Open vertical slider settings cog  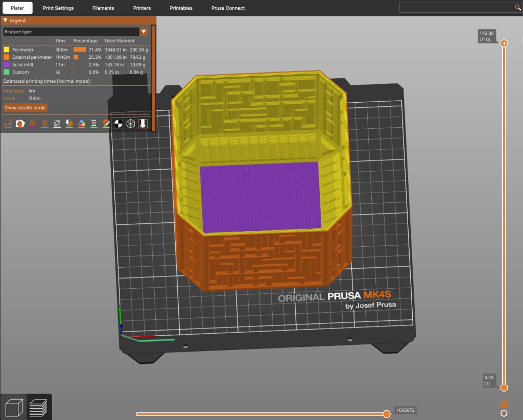[504, 413]
